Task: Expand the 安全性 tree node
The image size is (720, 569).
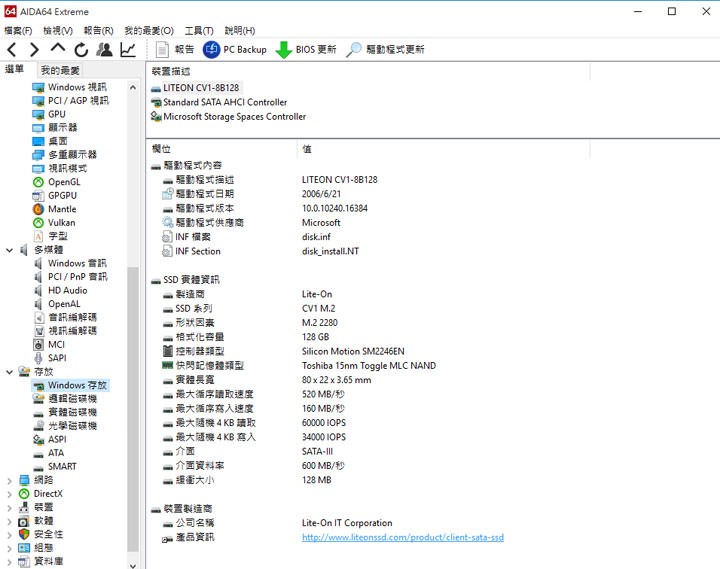Action: point(9,535)
